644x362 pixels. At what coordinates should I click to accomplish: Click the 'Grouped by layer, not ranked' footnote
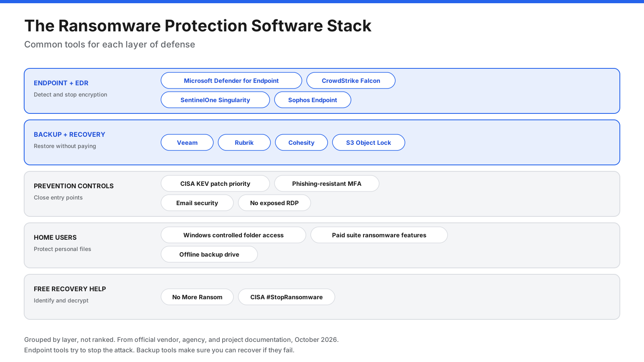click(x=182, y=339)
